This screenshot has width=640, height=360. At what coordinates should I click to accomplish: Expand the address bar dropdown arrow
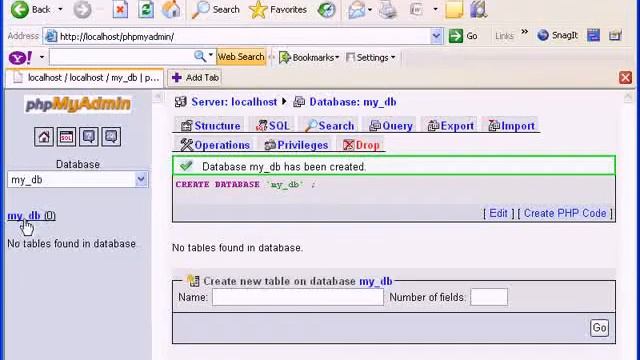click(436, 36)
